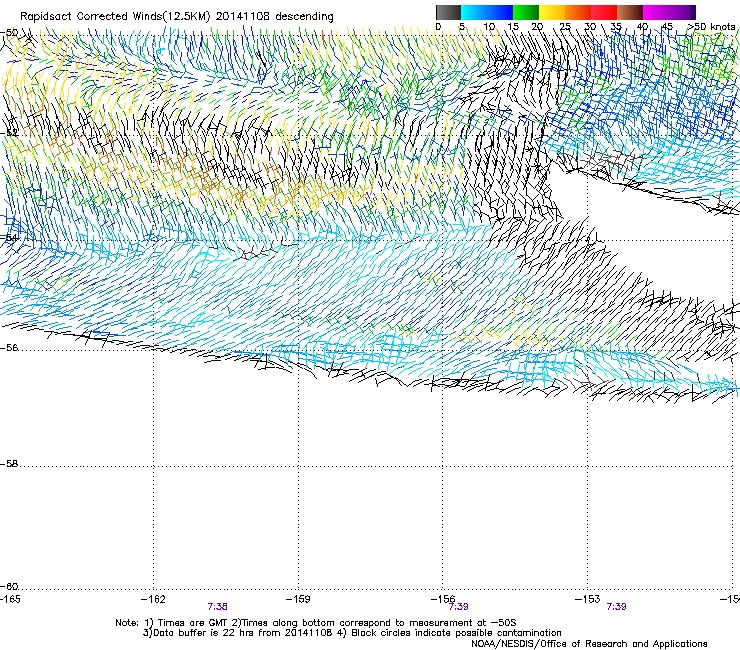The width and height of the screenshot is (740, 650).
Task: Click the -52 latitude axis label
Action: (9, 133)
